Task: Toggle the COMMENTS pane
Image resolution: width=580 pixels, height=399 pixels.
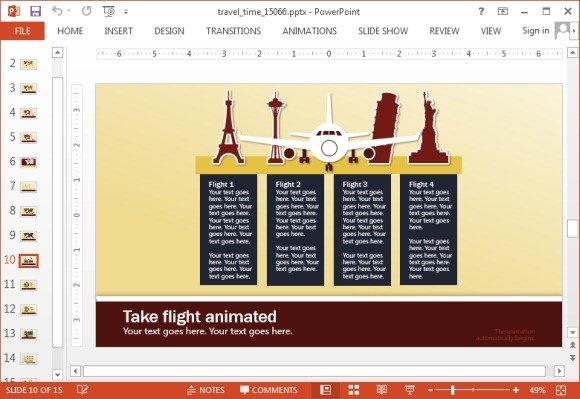Action: coord(269,390)
